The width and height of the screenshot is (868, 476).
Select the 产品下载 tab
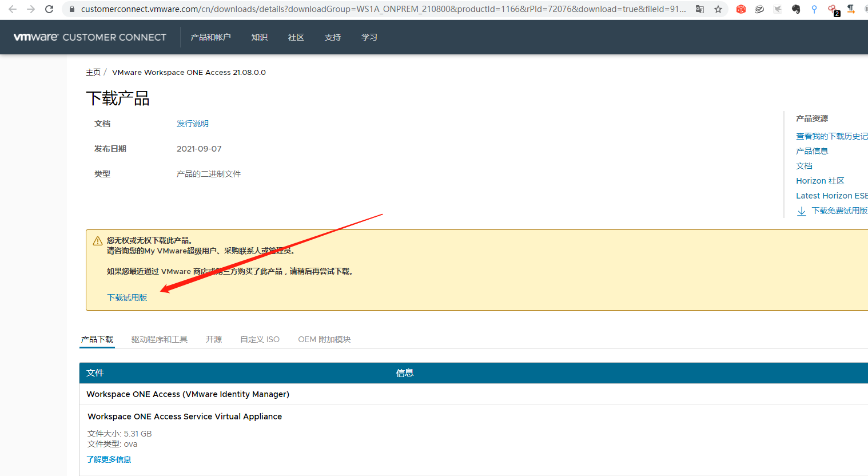click(97, 339)
